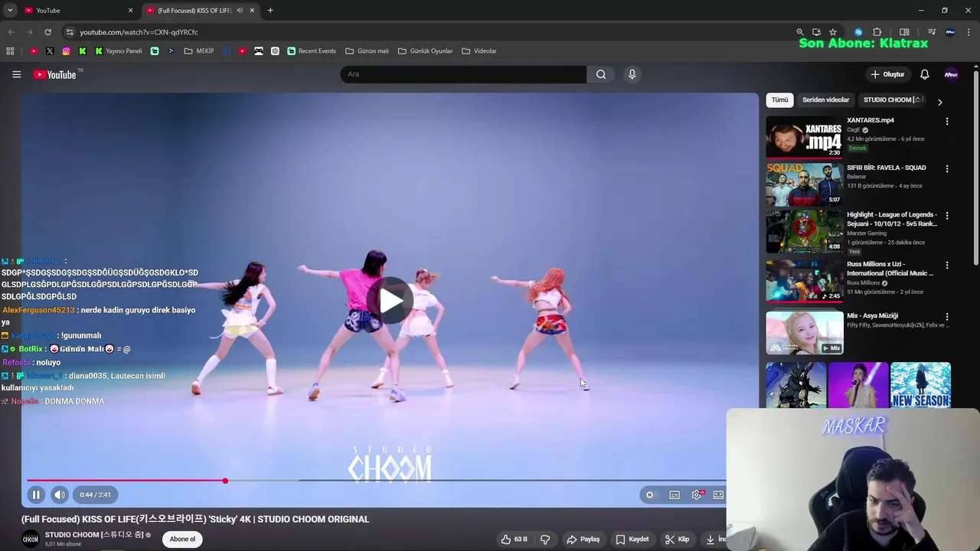The height and width of the screenshot is (551, 980).
Task: Open STUDIO CHOOM channel name link
Action: (x=93, y=535)
